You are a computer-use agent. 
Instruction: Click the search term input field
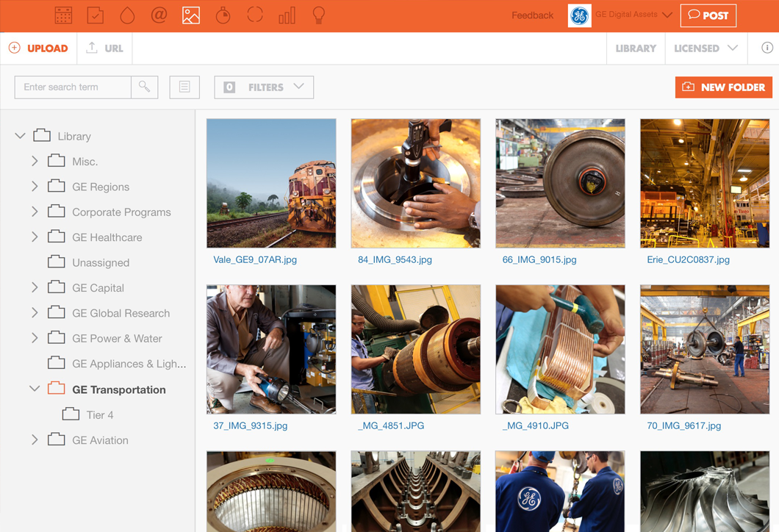[73, 87]
